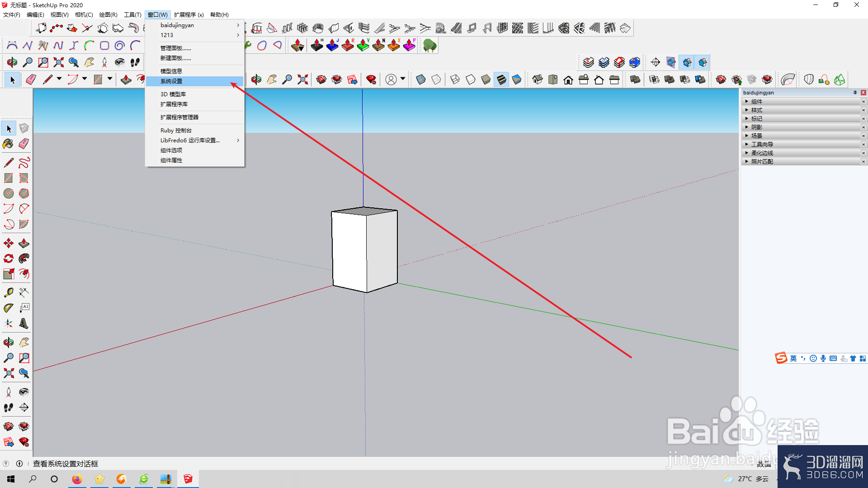Activate Zoom Extents in left toolbar
Image resolution: width=868 pixels, height=488 pixels.
click(9, 373)
